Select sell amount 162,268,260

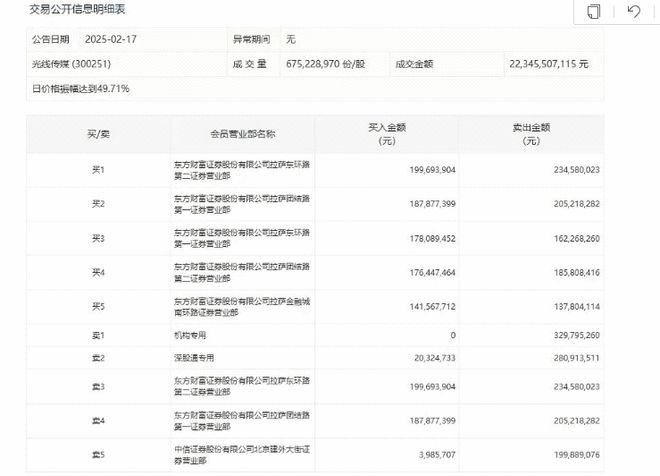(577, 239)
